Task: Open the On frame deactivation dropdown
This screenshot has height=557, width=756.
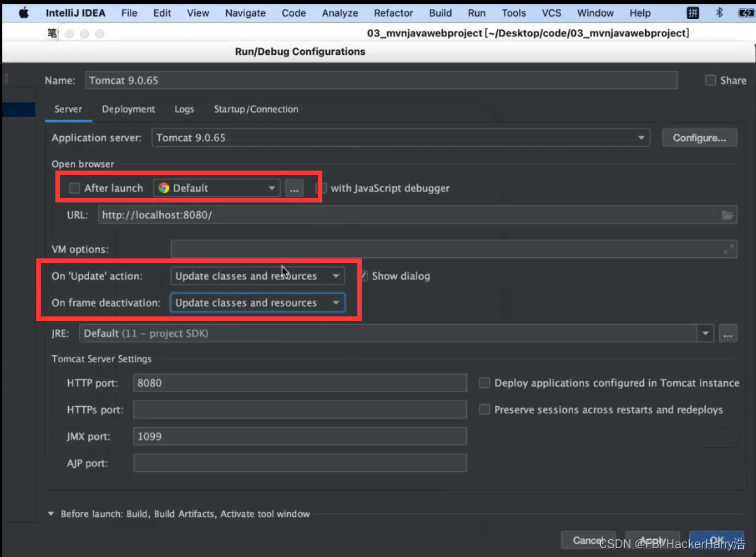Action: 257,302
